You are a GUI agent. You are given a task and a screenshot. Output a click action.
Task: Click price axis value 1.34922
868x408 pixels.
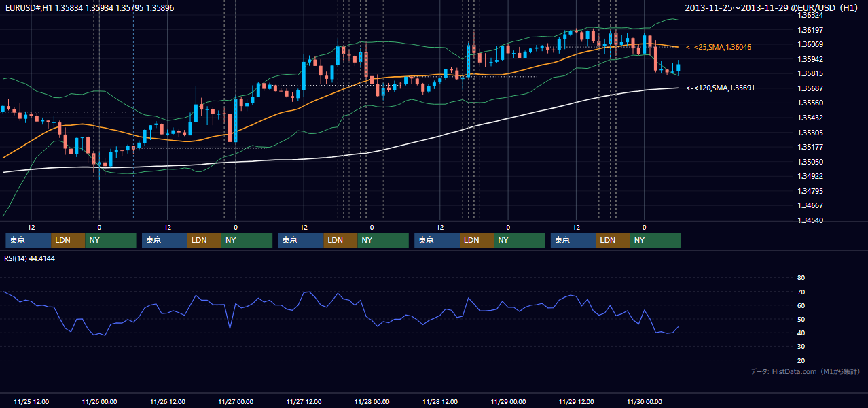coord(810,176)
